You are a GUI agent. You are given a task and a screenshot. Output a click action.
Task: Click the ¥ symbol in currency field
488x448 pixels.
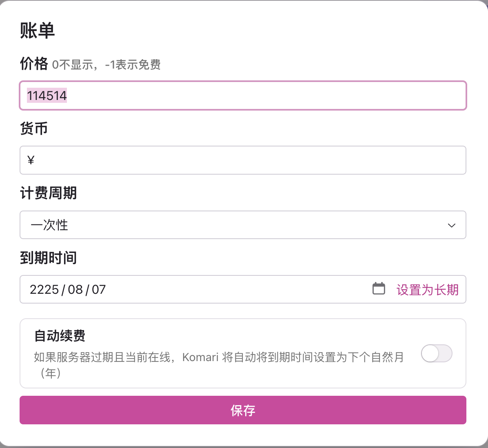(31, 160)
